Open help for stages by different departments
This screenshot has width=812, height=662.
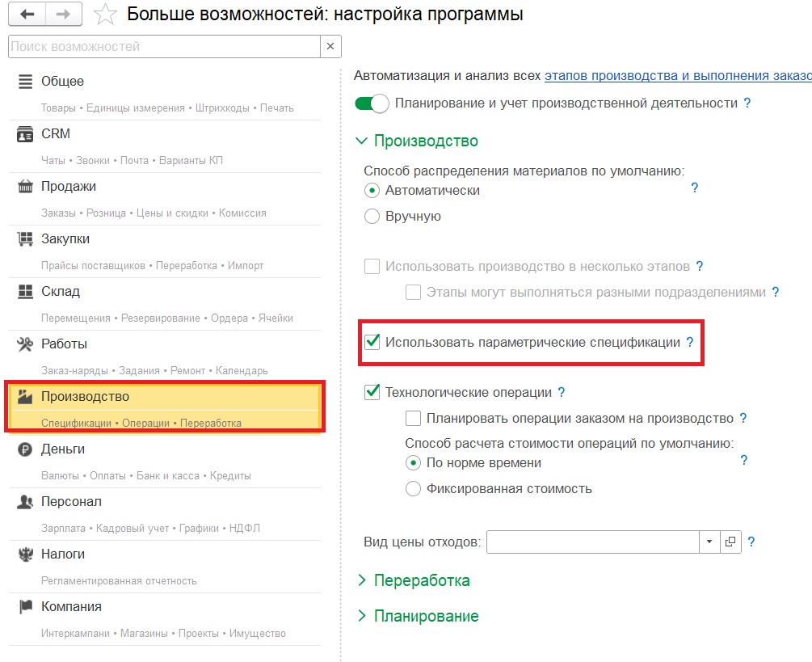coord(775,292)
